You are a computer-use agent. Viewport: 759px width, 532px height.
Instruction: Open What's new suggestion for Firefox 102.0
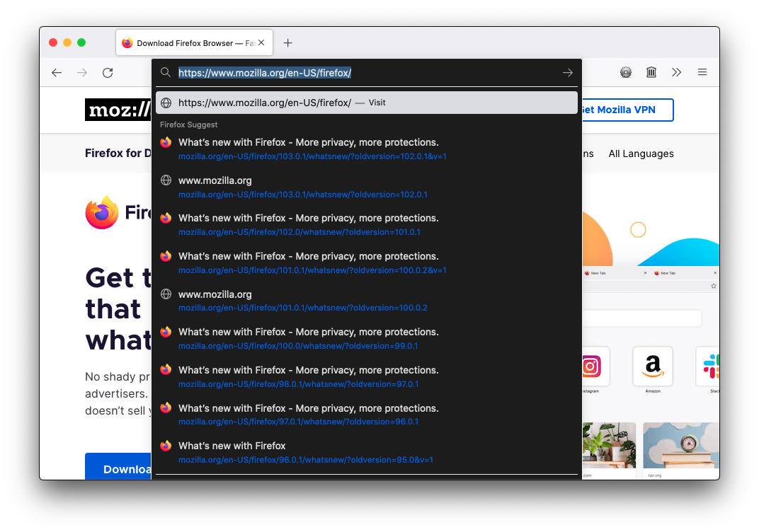point(367,225)
